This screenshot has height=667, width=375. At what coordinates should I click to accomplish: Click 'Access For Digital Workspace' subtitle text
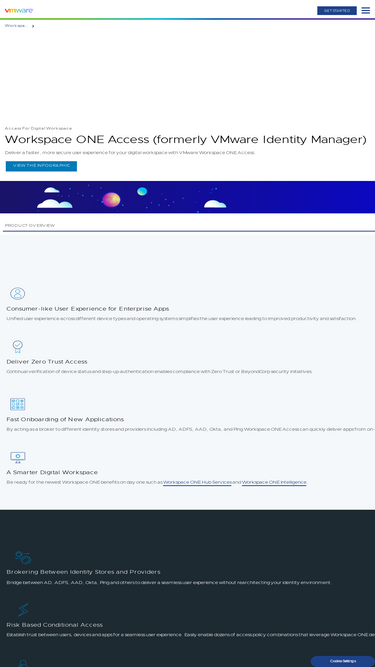(38, 128)
